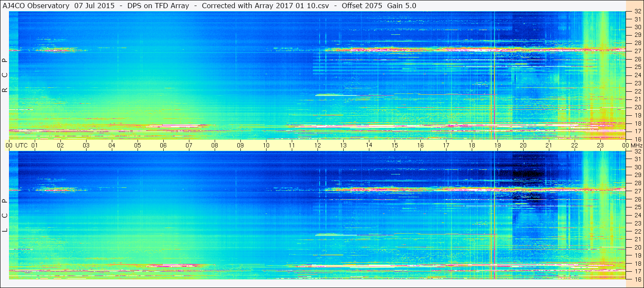Click the 32 MHz label on RCP scale
Image resolution: width=644 pixels, height=288 pixels.
[x=638, y=12]
